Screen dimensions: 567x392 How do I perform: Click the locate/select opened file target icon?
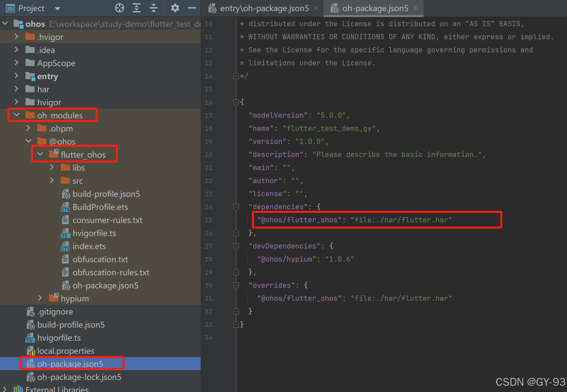click(x=120, y=8)
